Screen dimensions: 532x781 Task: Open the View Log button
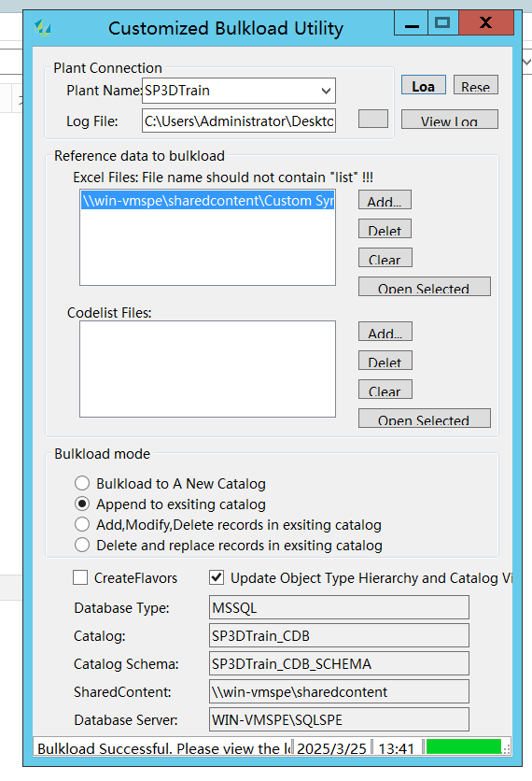click(x=449, y=120)
